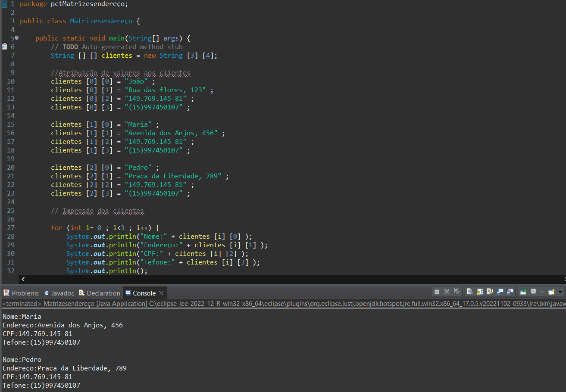Collapse the main method fold marker
The width and height of the screenshot is (566, 392).
[16, 38]
